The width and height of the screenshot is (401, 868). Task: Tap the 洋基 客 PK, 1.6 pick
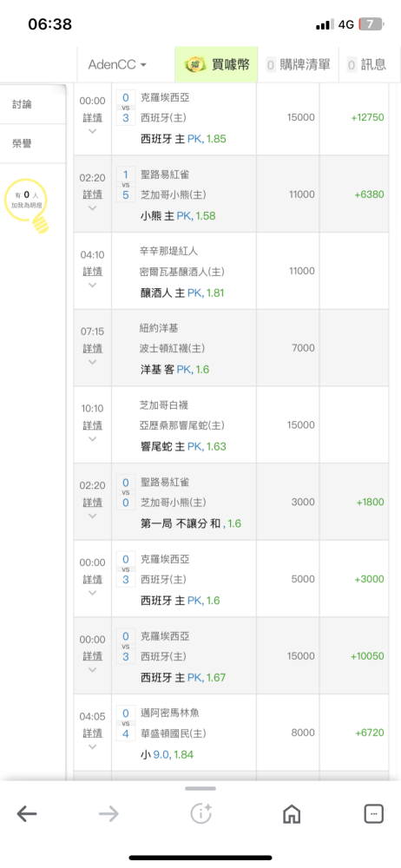[x=175, y=370]
